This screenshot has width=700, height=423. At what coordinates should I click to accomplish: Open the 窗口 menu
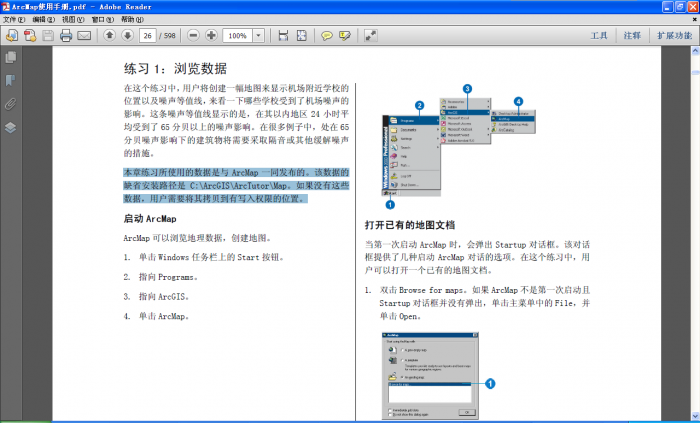coord(102,20)
